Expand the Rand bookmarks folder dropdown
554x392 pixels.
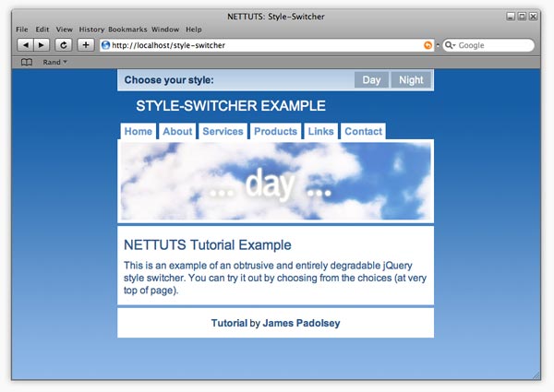pyautogui.click(x=54, y=62)
